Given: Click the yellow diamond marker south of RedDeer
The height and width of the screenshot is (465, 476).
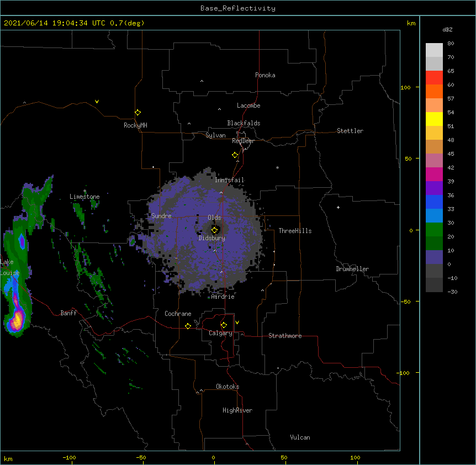Looking at the screenshot, I should pos(235,155).
